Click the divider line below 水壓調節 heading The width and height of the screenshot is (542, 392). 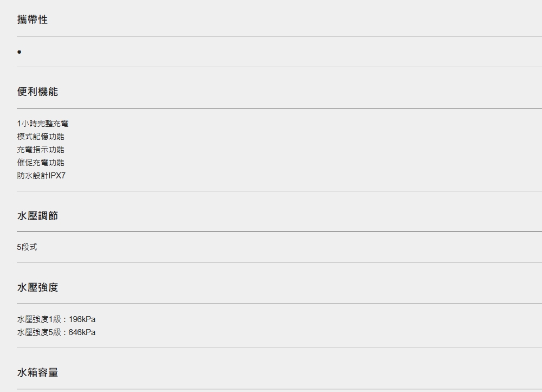[x=279, y=232]
